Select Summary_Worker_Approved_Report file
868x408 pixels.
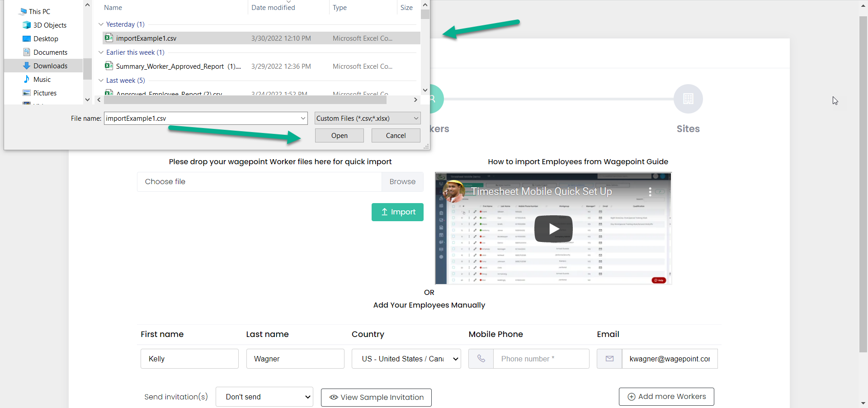(261, 66)
